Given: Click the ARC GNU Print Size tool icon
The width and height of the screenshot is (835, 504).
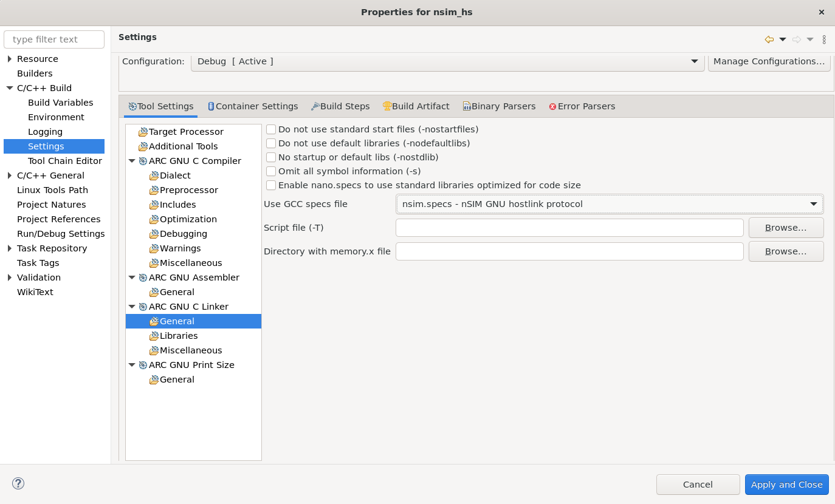Looking at the screenshot, I should click(x=143, y=365).
